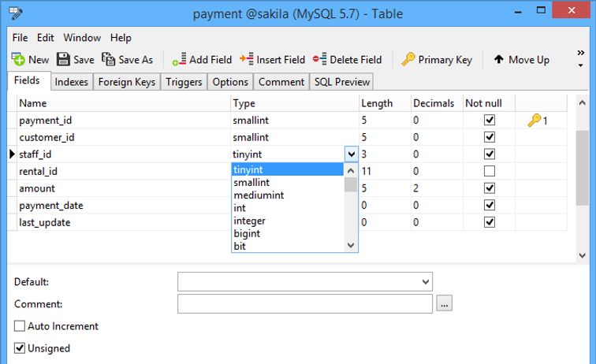Check Not null for rental_id row

(490, 171)
